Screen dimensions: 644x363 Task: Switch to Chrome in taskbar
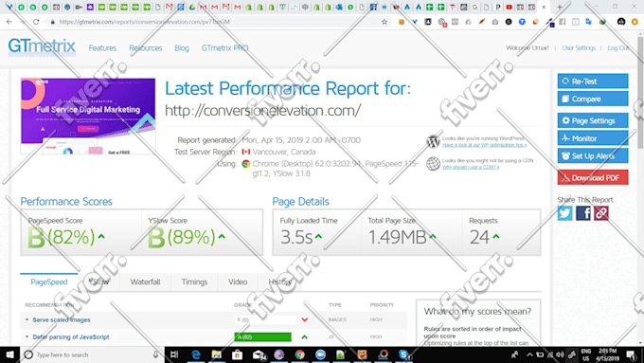300,354
